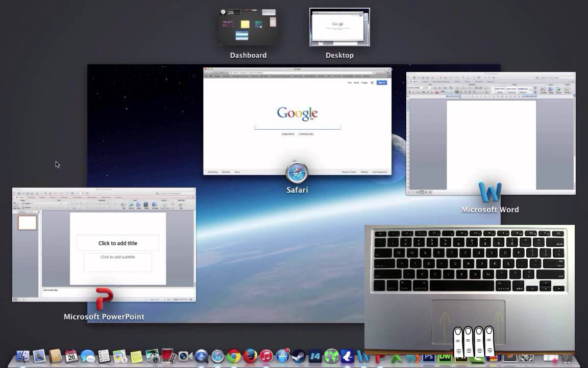588x368 pixels.
Task: Open Firefox from the Dock
Action: coord(250,356)
